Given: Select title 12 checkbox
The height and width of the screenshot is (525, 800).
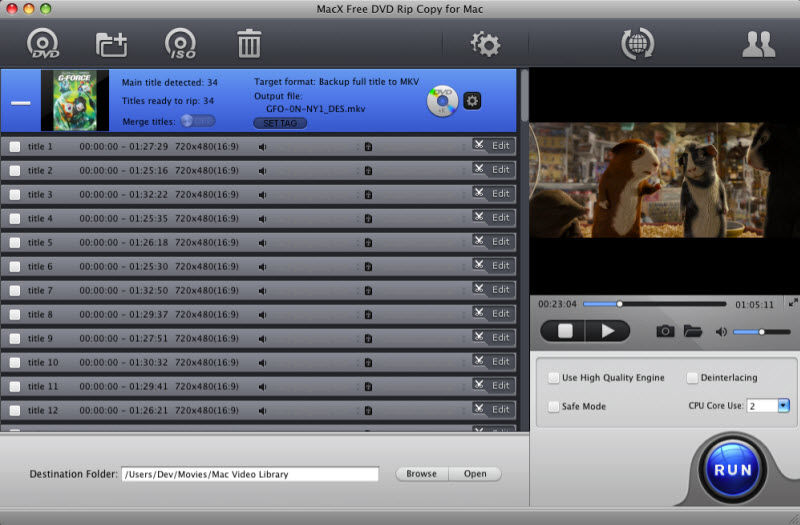Looking at the screenshot, I should [15, 411].
